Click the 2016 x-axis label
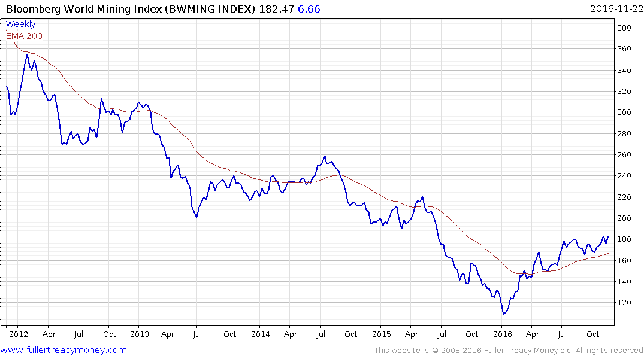Viewport: 644px width, 359px height. click(502, 334)
